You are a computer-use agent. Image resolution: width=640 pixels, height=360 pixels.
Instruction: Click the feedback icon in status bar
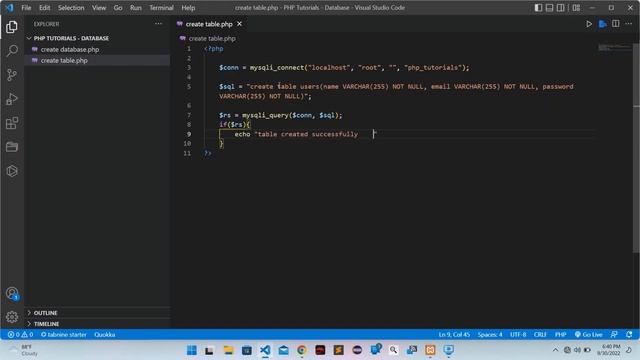click(x=614, y=335)
